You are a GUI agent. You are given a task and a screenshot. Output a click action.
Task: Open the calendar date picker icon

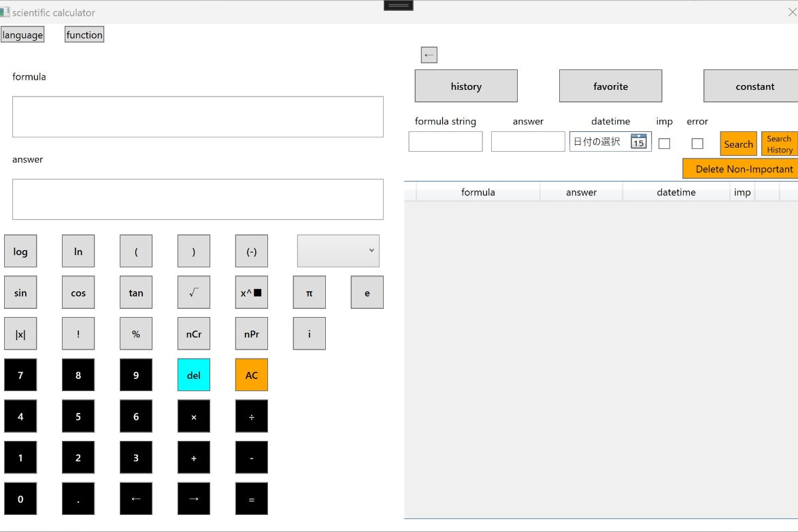(x=638, y=142)
